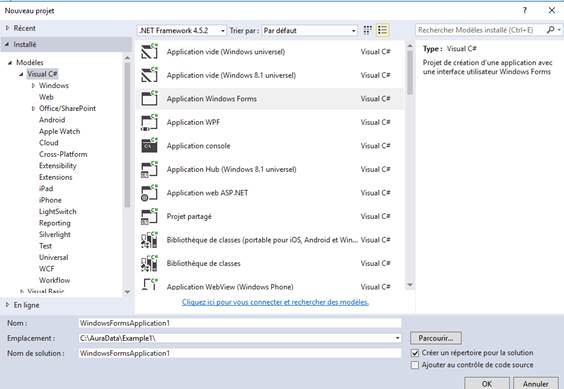
Task: Select the Application WPF text label
Action: tap(193, 122)
